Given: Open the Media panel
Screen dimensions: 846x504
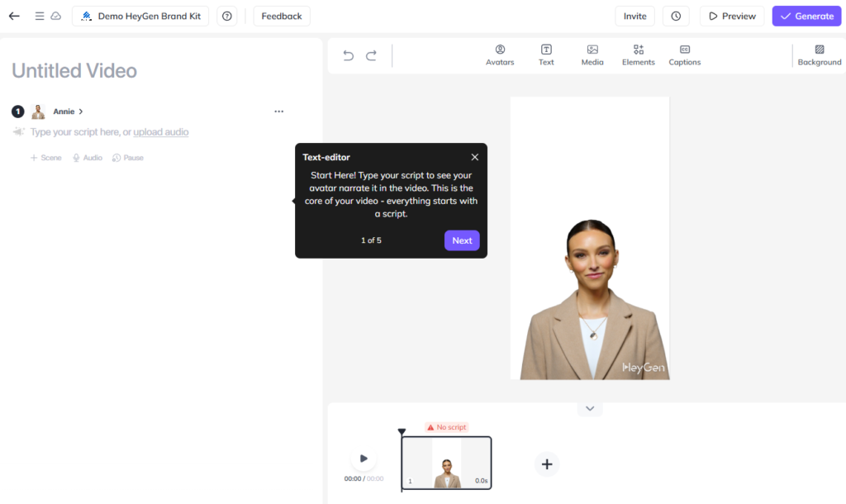Looking at the screenshot, I should pyautogui.click(x=592, y=55).
